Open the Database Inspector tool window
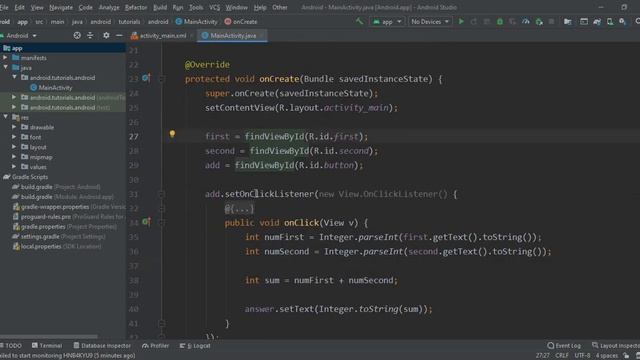The width and height of the screenshot is (640, 360). [102, 346]
